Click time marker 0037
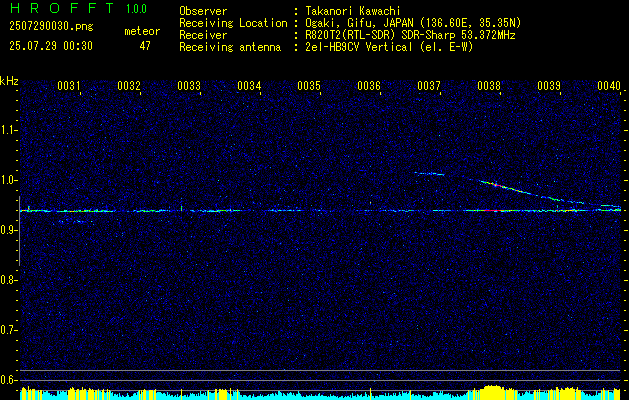This screenshot has width=629, height=400. coord(429,86)
